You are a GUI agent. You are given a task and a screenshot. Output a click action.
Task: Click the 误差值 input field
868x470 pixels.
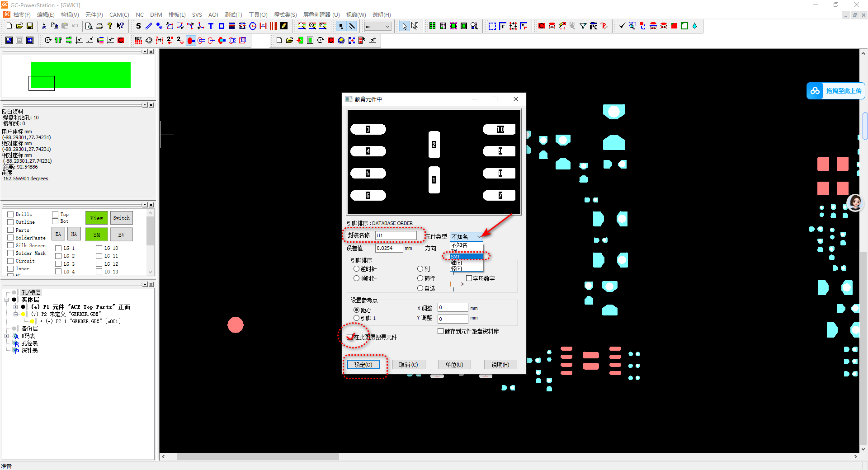click(x=389, y=248)
